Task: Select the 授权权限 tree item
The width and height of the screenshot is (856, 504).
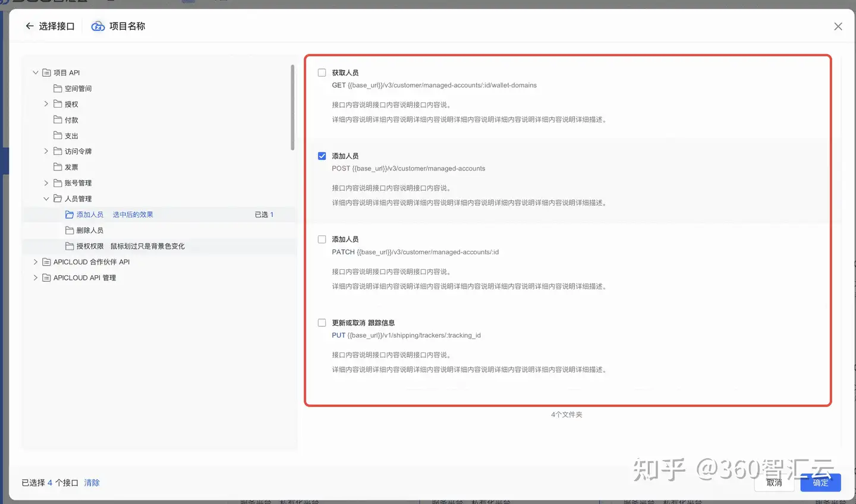Action: pos(90,246)
